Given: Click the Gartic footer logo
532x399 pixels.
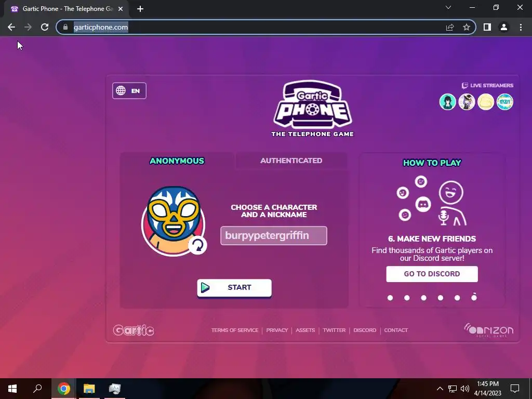Looking at the screenshot, I should tap(134, 330).
